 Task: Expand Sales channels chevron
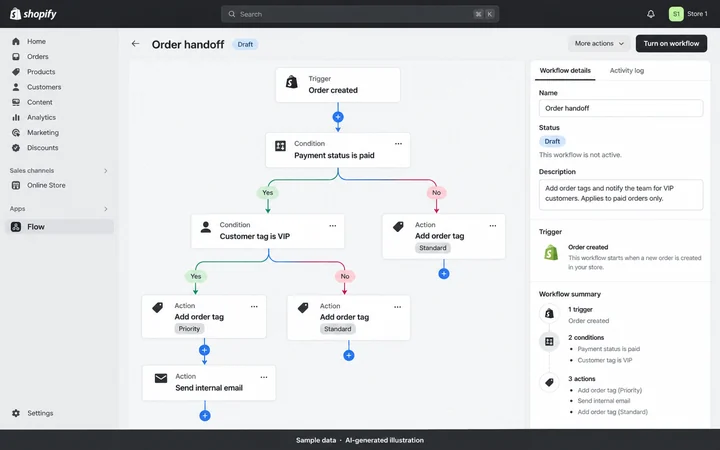pyautogui.click(x=106, y=171)
